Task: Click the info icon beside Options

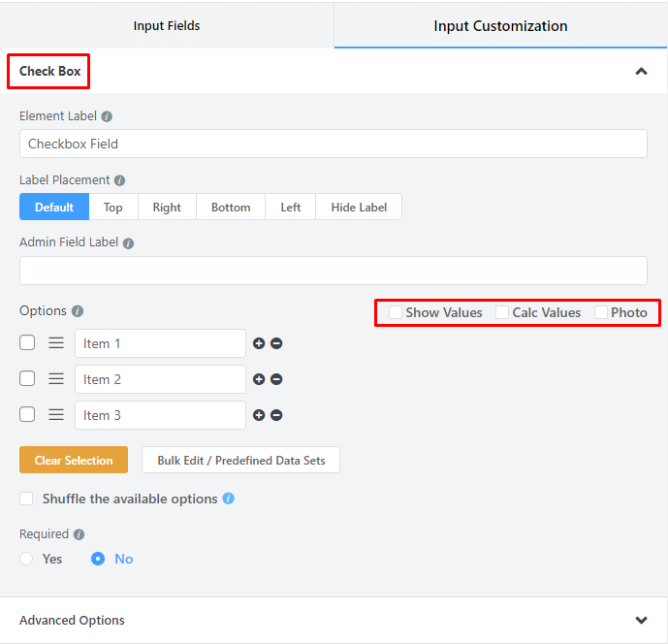Action: pyautogui.click(x=78, y=311)
